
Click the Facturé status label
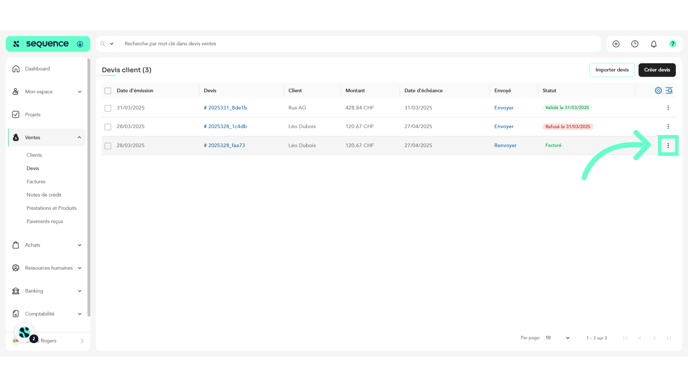pos(553,145)
